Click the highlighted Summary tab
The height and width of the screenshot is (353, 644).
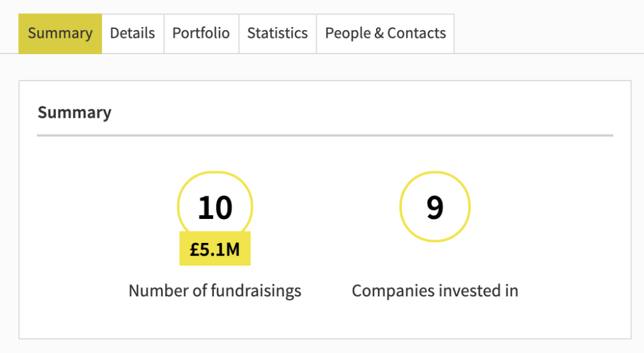point(60,33)
